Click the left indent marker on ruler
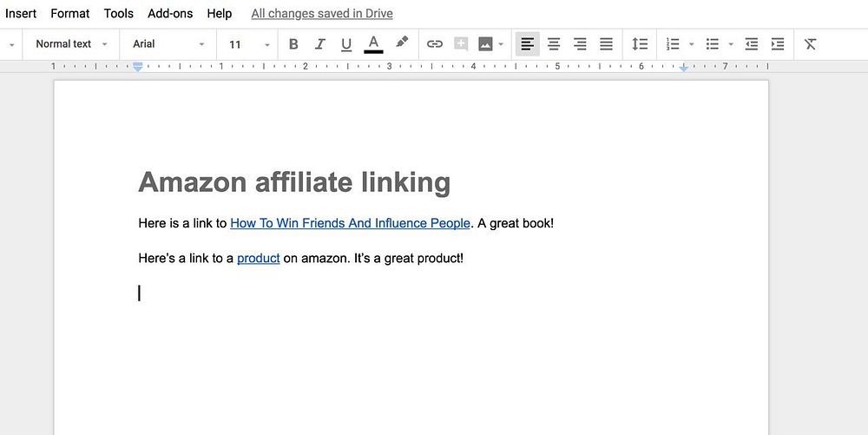 138,67
